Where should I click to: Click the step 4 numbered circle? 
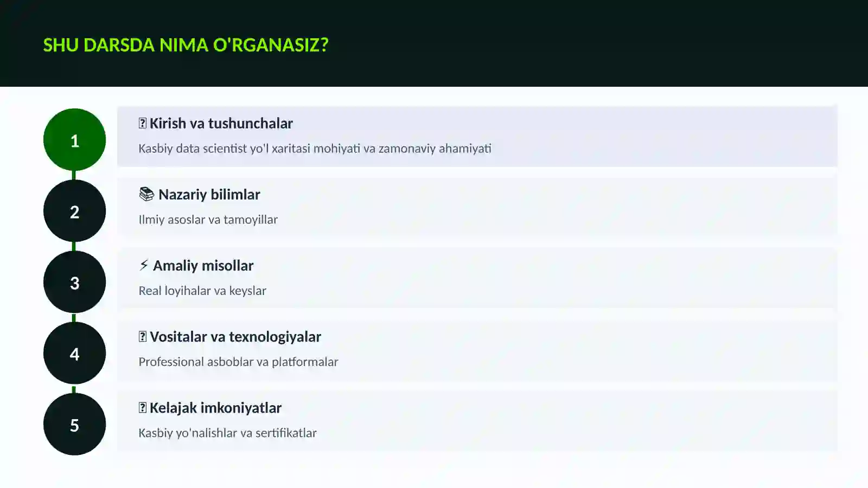(x=74, y=353)
